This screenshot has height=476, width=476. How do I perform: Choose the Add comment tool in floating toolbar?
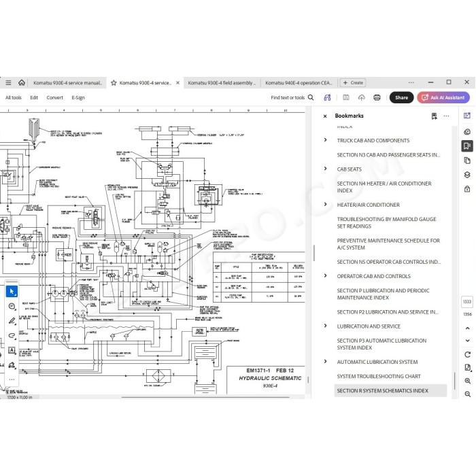click(x=12, y=306)
